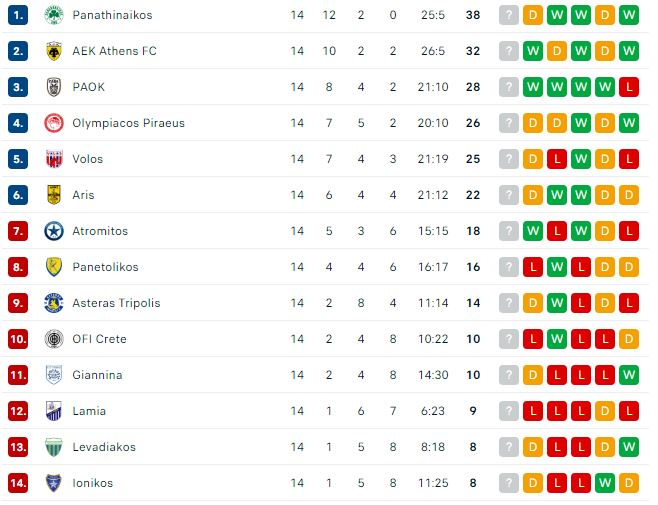Click the Panetolikos team crest
The image size is (658, 505).
coord(54,267)
